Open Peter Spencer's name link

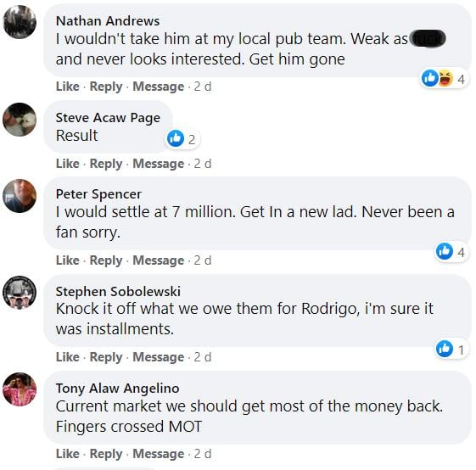[98, 194]
